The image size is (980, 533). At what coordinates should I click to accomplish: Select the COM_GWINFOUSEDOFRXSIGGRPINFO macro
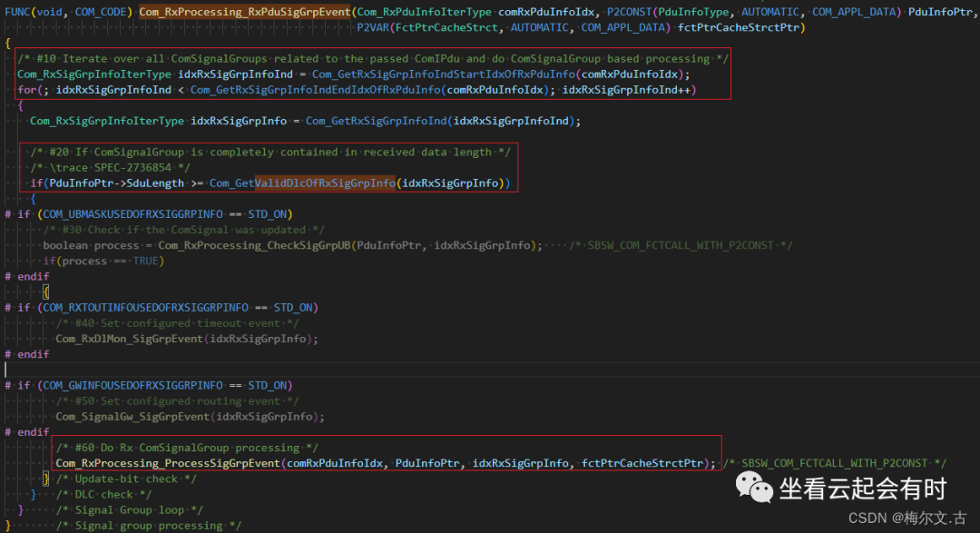click(132, 385)
